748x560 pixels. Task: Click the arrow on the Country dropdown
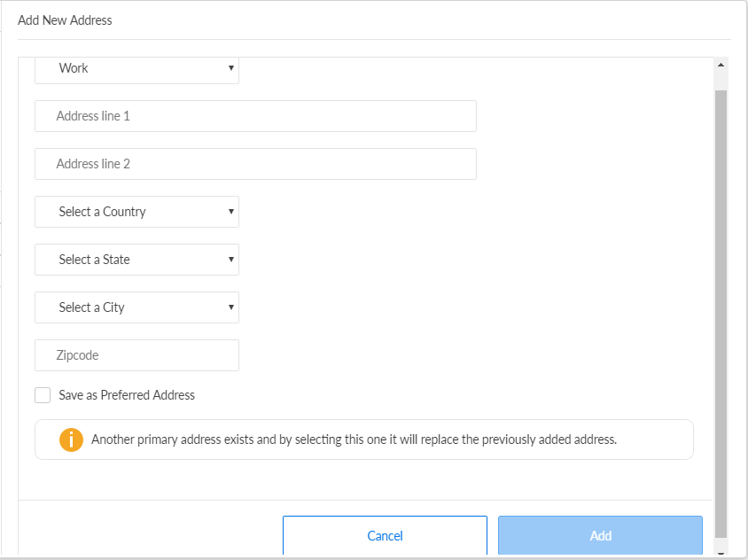230,212
